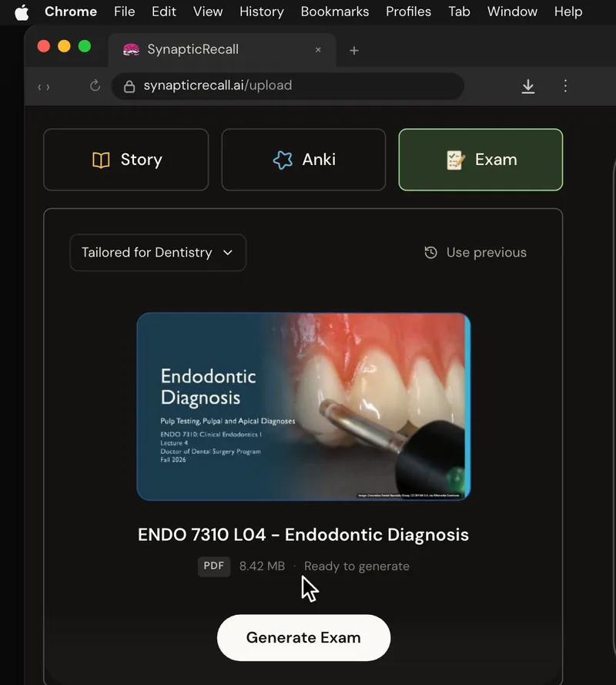616x685 pixels.
Task: Open the Tab menu
Action: point(459,12)
